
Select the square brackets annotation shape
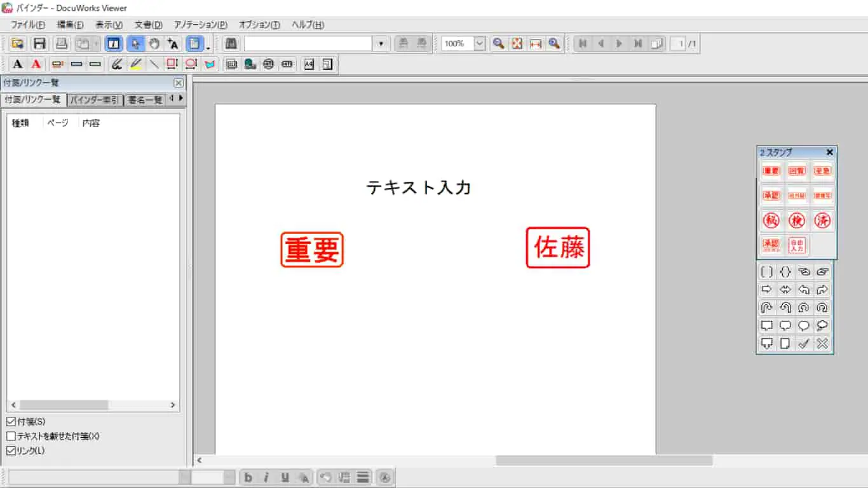pyautogui.click(x=767, y=272)
